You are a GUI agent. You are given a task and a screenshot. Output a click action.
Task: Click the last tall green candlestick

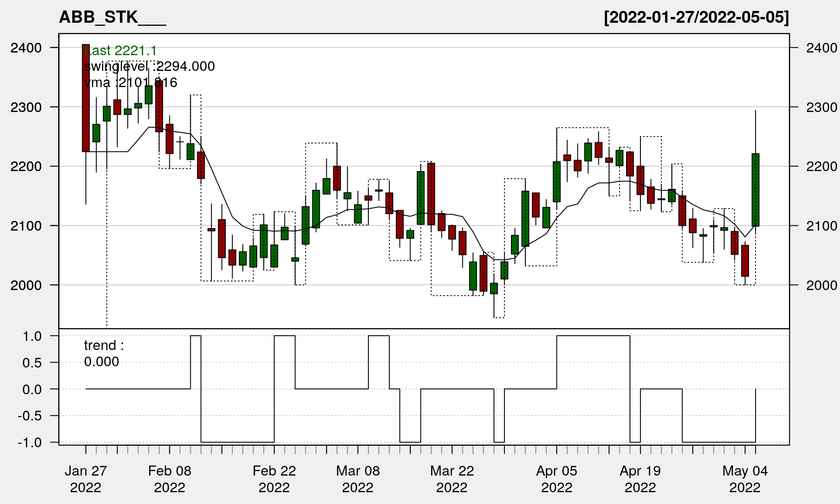click(756, 190)
